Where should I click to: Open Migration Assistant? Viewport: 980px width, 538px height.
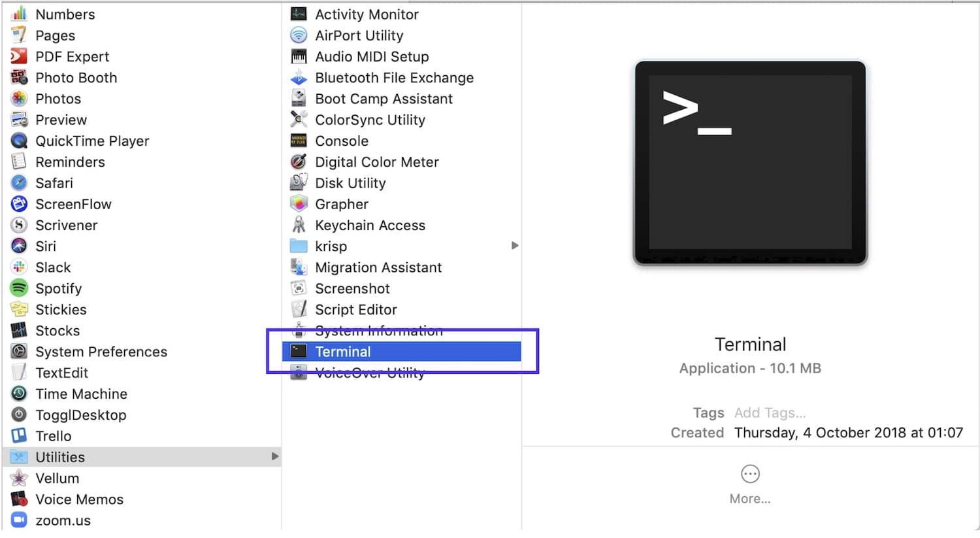(x=378, y=267)
